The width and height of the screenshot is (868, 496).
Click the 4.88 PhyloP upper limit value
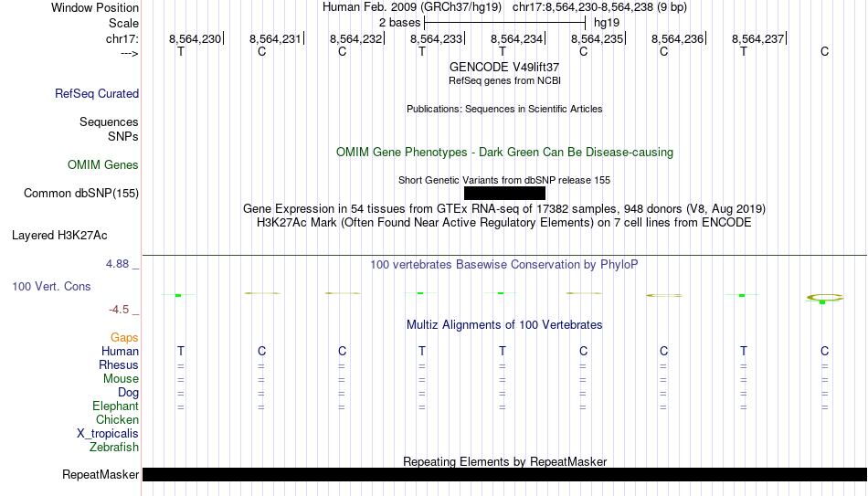(117, 264)
